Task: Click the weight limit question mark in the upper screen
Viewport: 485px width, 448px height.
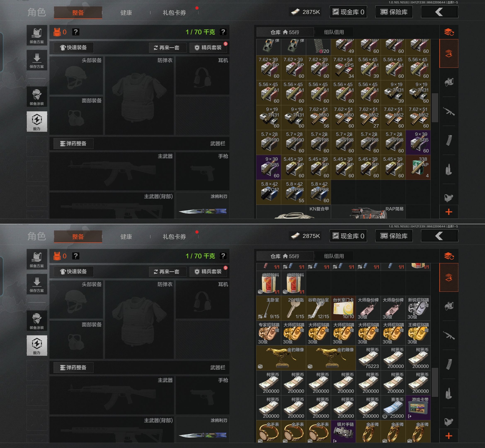Action: coord(223,32)
